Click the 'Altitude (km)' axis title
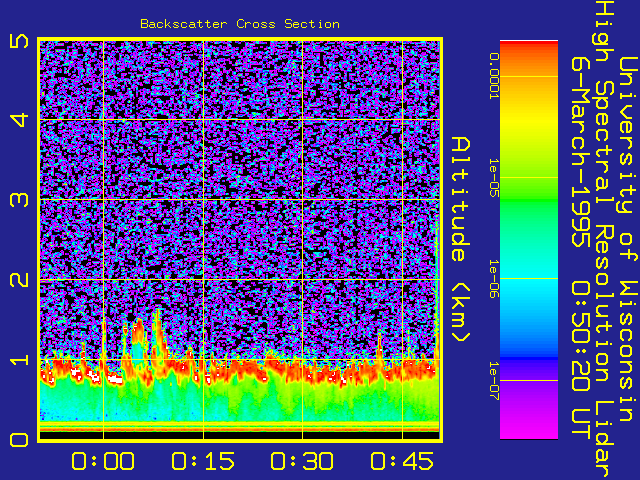Image resolution: width=640 pixels, height=480 pixels. [461, 239]
